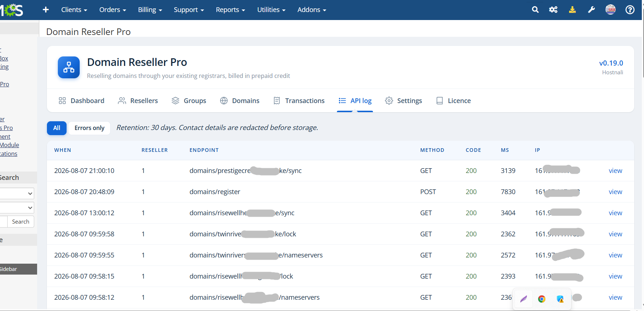Select the API log tab
This screenshot has height=311, width=644.
355,101
